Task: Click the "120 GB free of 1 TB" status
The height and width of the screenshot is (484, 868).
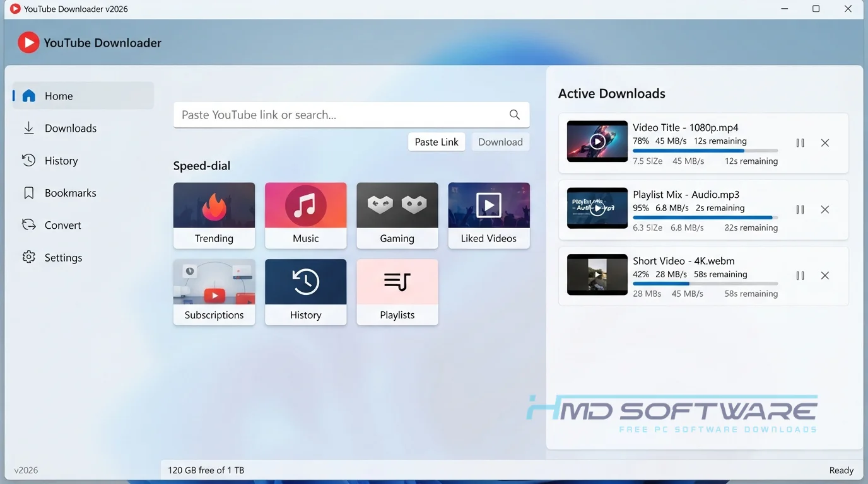Action: pos(206,470)
